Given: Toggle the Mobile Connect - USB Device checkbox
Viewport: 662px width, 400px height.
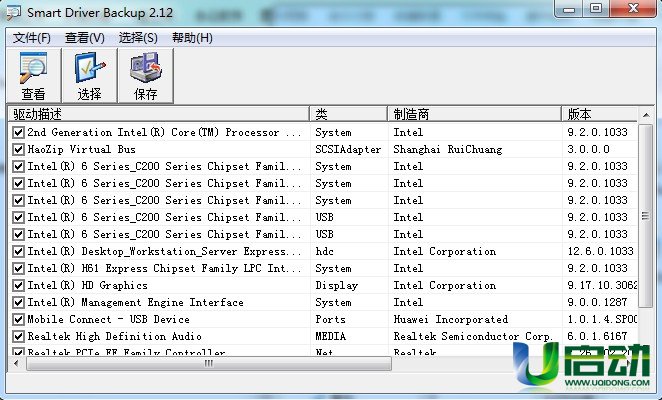Looking at the screenshot, I should (18, 319).
